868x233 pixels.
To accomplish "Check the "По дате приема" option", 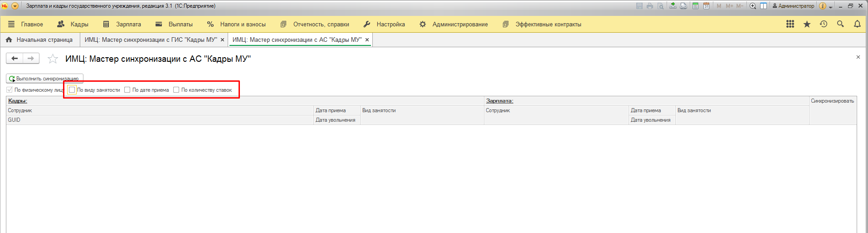I will (127, 90).
